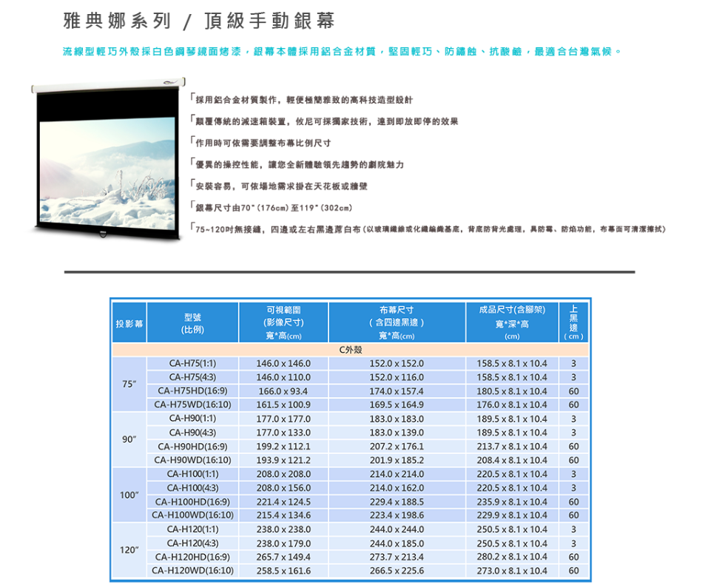This screenshot has height=588, width=725.
Task: Click fabric size 152.0 x 116.0
Action: coord(397,377)
